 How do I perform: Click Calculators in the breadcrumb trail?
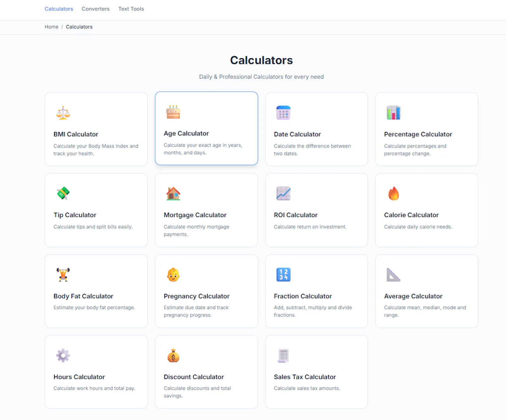(x=79, y=27)
